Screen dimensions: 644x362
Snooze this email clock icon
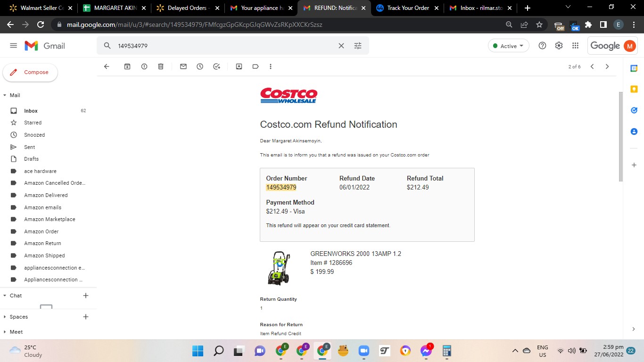[200, 66]
